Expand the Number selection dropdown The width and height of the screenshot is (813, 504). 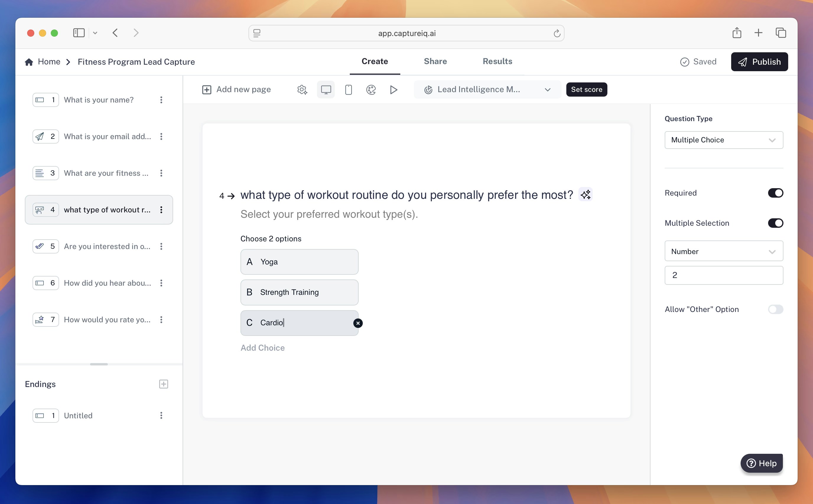click(723, 251)
